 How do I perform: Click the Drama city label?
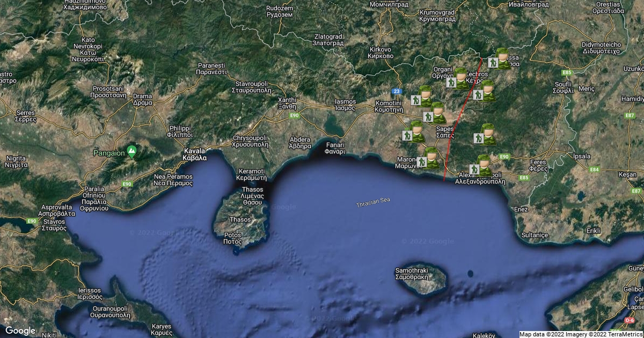coord(143,99)
